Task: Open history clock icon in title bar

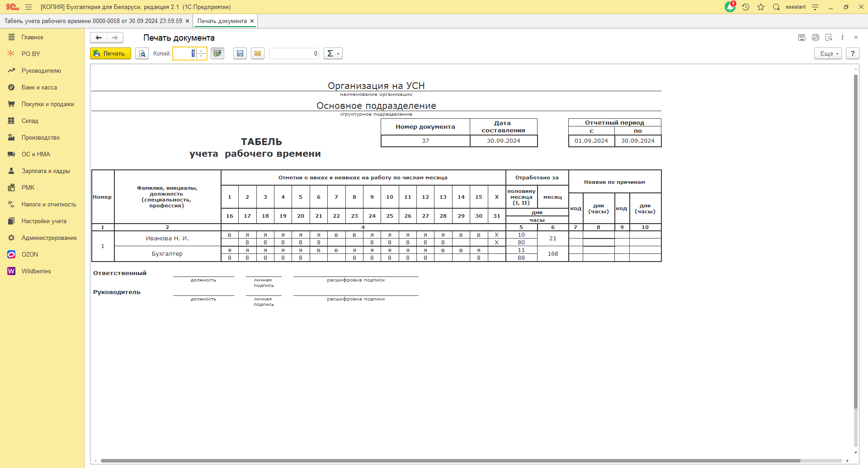Action: point(746,7)
